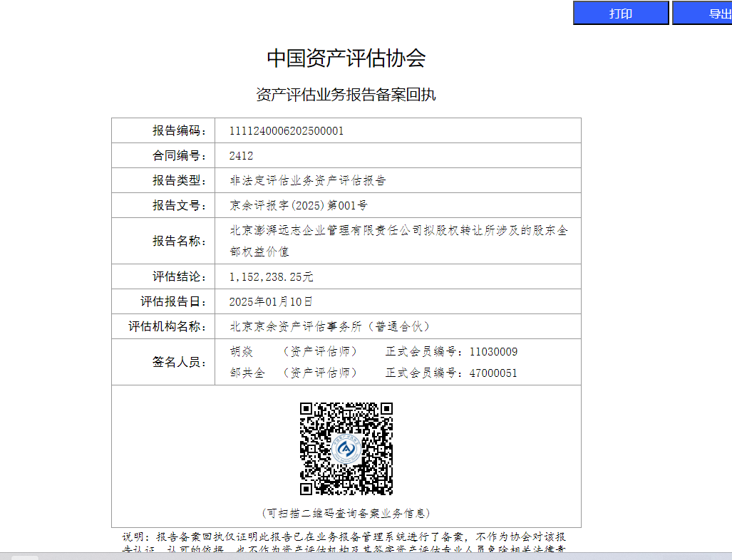Click the 导出 (Export) button
This screenshot has width=732, height=560.
(x=703, y=14)
